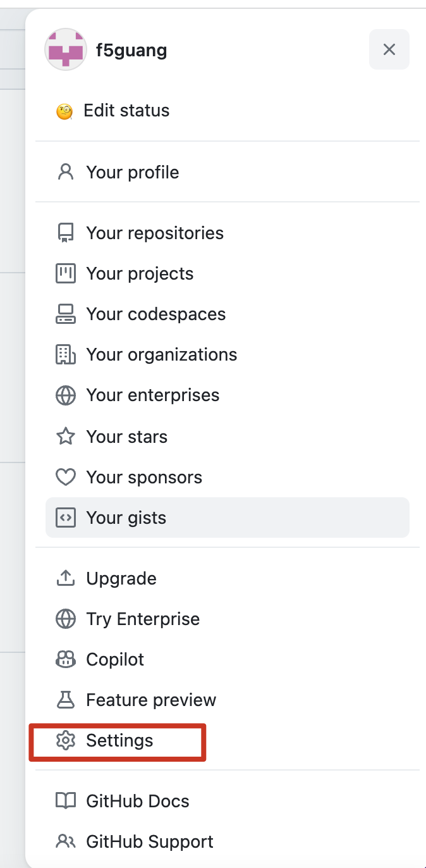Click the f5guang profile avatar
Screen dimensions: 426x868
(x=66, y=49)
